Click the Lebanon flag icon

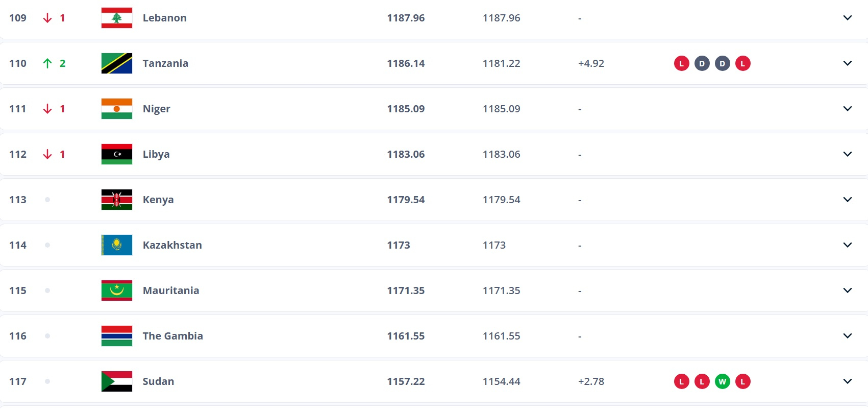click(x=117, y=18)
